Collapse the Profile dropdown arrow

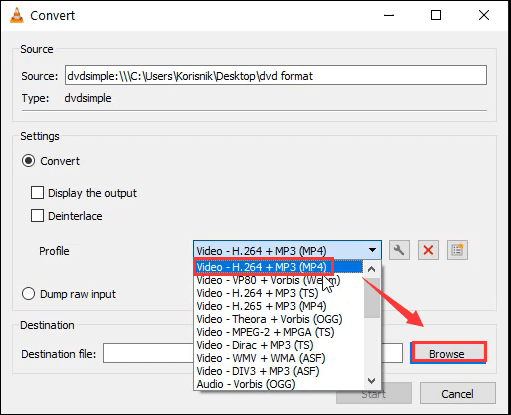tap(372, 250)
